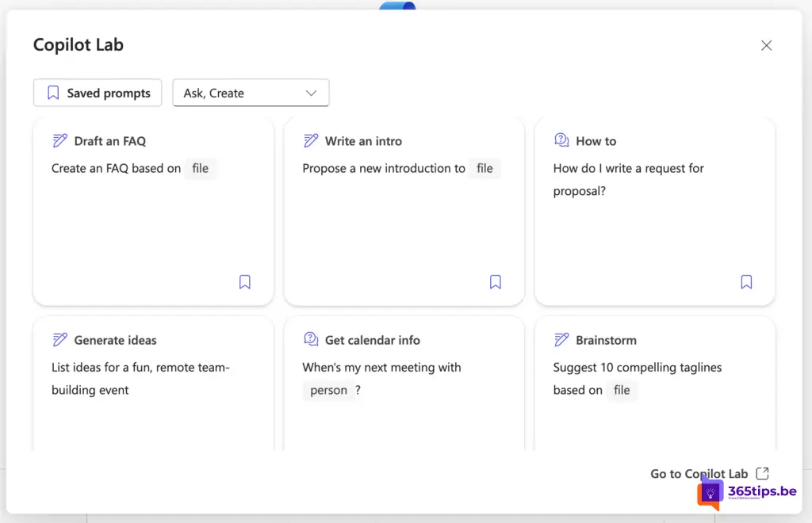The height and width of the screenshot is (523, 812).
Task: Bookmark the Write an intro prompt
Action: (496, 282)
